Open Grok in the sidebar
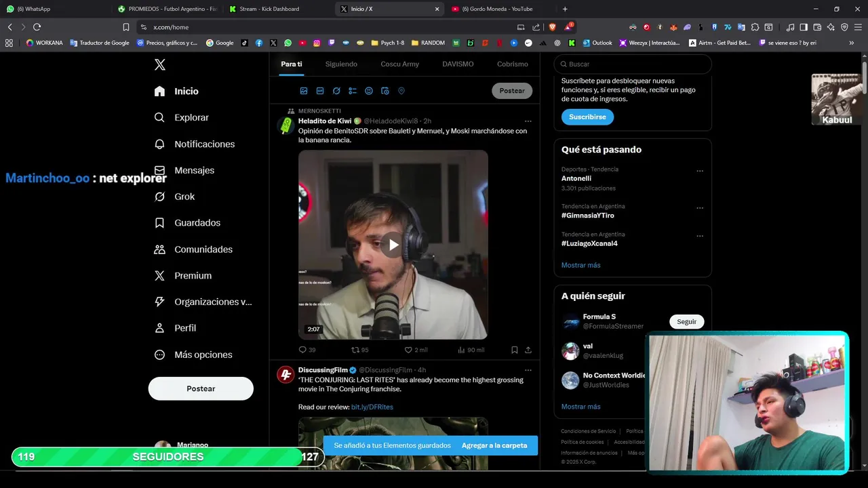The image size is (868, 488). pyautogui.click(x=174, y=197)
